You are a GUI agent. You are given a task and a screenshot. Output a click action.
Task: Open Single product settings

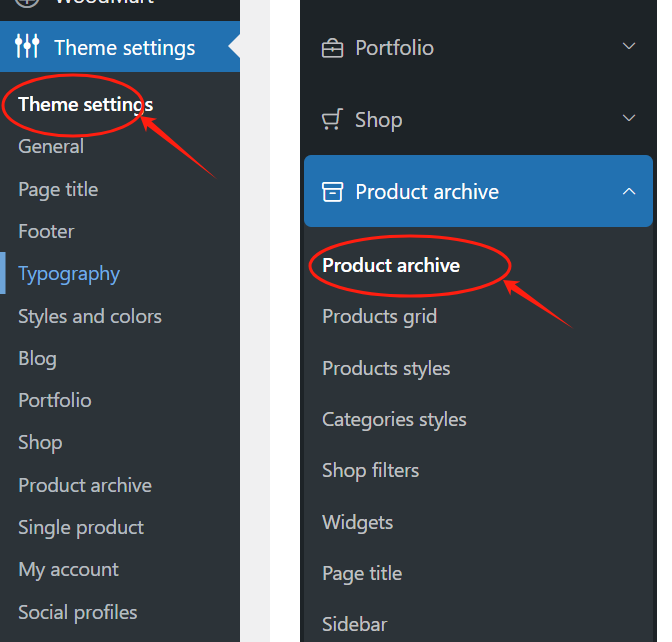(81, 527)
